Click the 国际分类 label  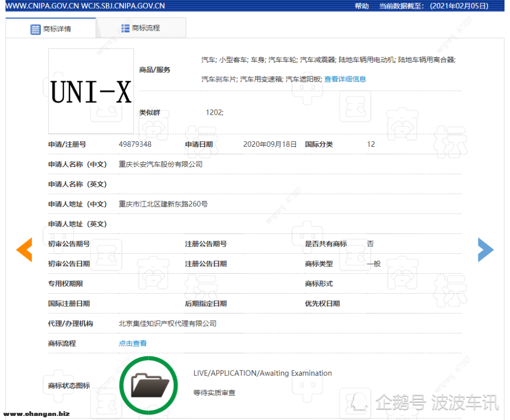(x=319, y=144)
